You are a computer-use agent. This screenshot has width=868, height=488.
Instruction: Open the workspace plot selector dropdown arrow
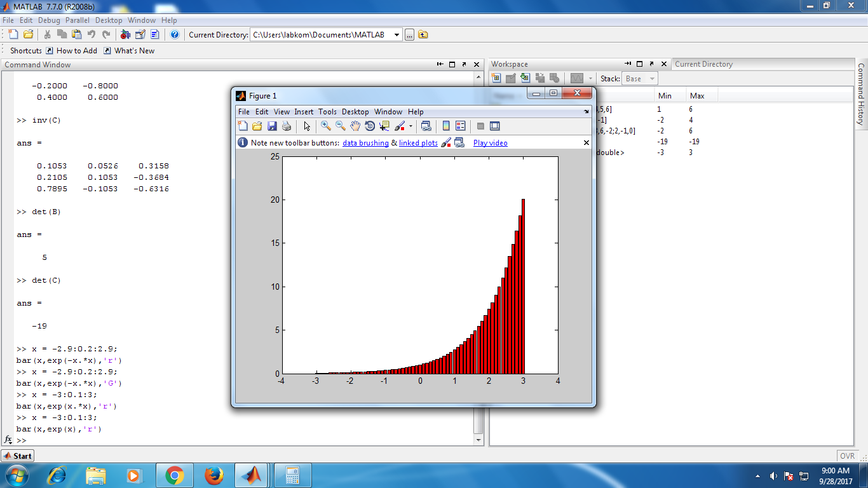click(590, 79)
